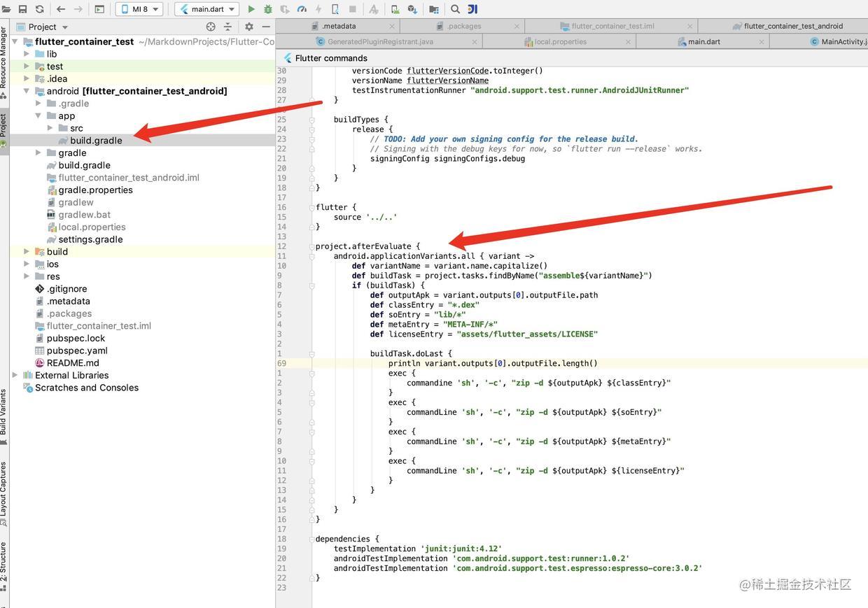Screen dimensions: 868x608
Task: Select flutter_container_test_android.iml file
Action: point(129,178)
